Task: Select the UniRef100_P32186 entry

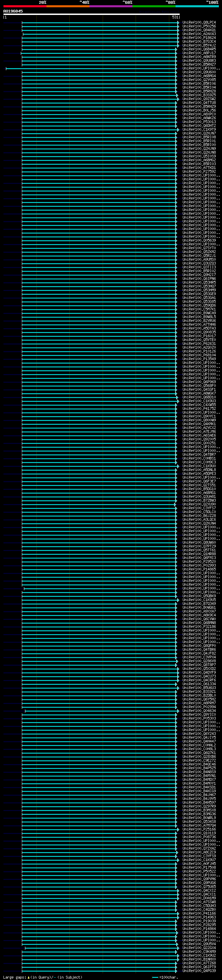Action: point(199,626)
